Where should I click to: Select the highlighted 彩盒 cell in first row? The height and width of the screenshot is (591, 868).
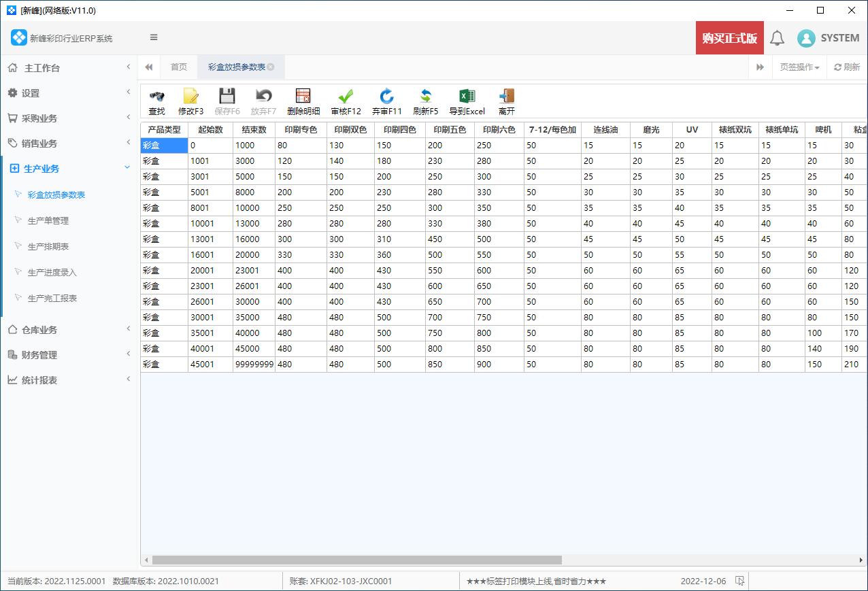coord(164,145)
